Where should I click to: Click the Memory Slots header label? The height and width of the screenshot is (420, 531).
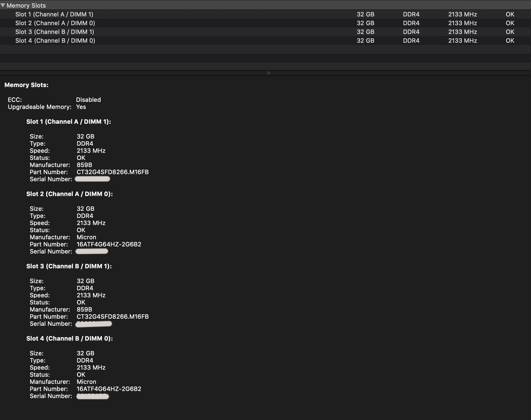[x=26, y=5]
